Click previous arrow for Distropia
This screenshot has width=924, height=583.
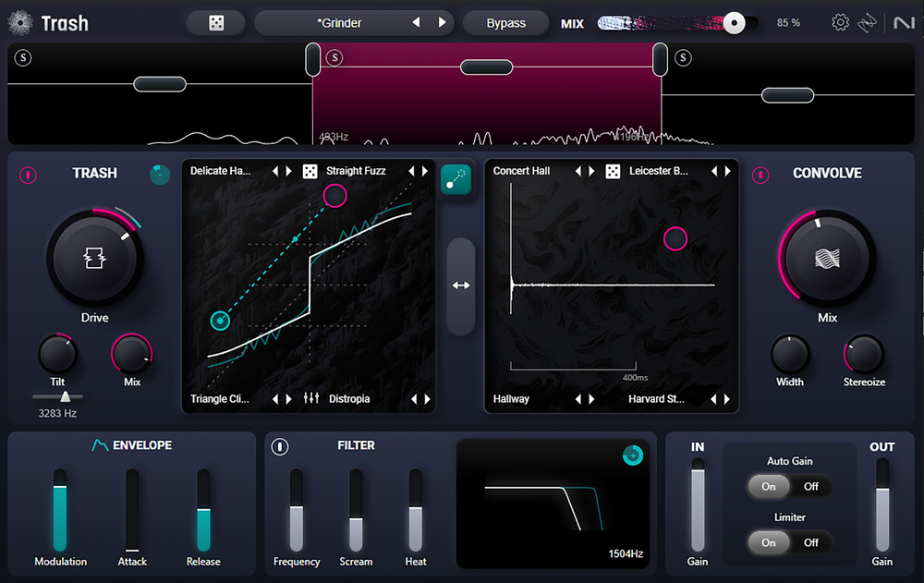(x=413, y=399)
